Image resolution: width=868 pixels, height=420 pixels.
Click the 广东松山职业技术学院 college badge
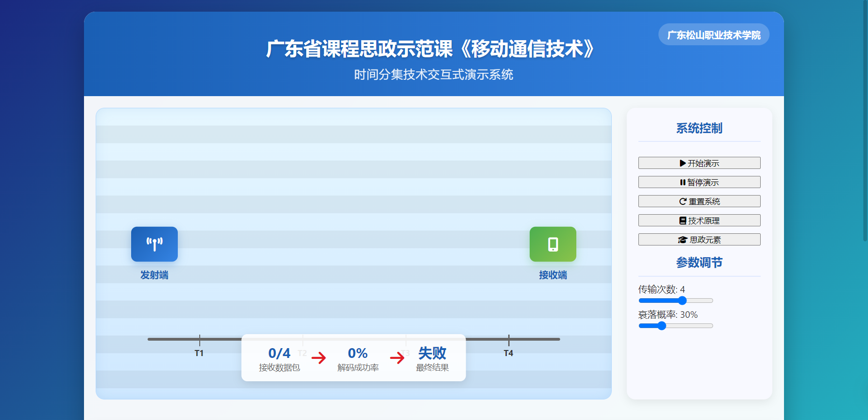click(x=714, y=35)
